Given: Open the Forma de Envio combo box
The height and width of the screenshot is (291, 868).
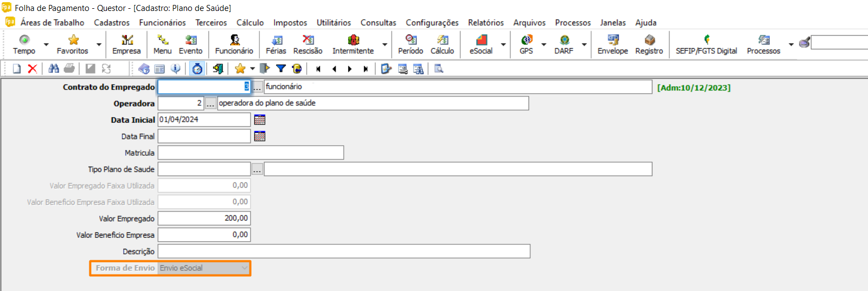Looking at the screenshot, I should [204, 268].
